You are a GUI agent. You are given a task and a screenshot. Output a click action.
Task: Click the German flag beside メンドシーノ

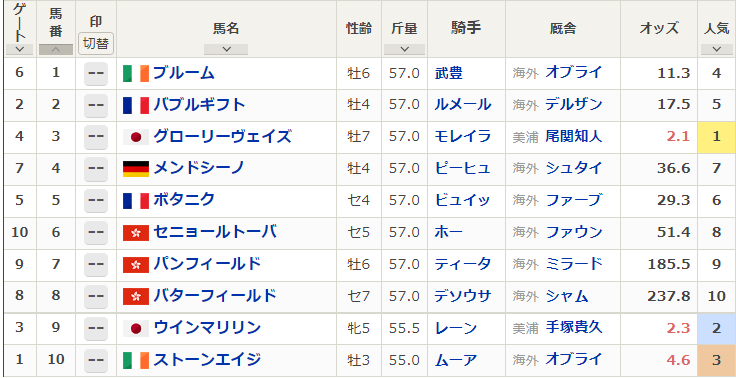(136, 169)
